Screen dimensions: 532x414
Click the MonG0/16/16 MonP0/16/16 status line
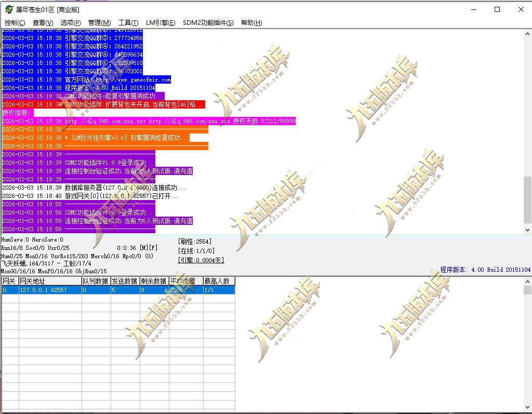coord(54,271)
